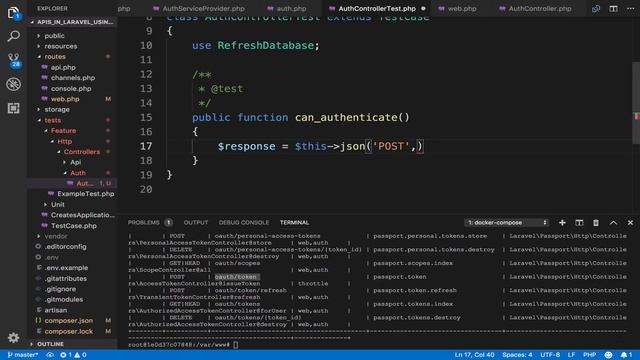This screenshot has height=360, width=640.
Task: Switch to the DEBUG CONSOLE tab
Action: [244, 222]
